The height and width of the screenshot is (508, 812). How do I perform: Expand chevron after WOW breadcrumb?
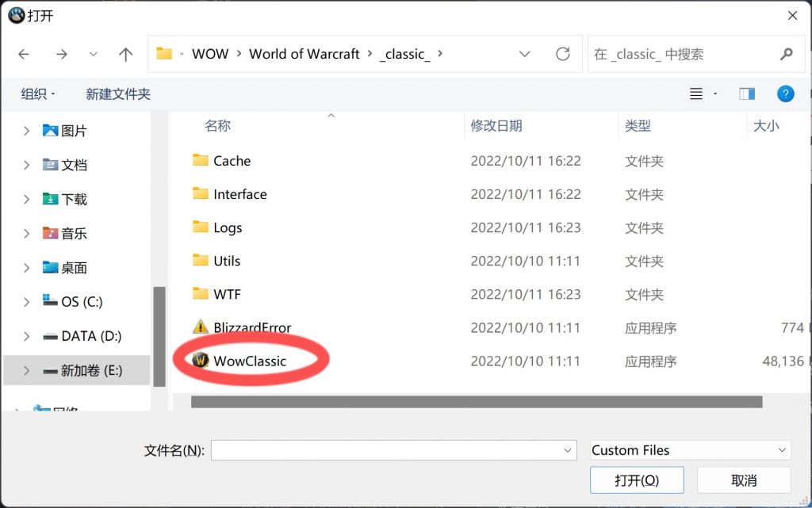point(239,53)
